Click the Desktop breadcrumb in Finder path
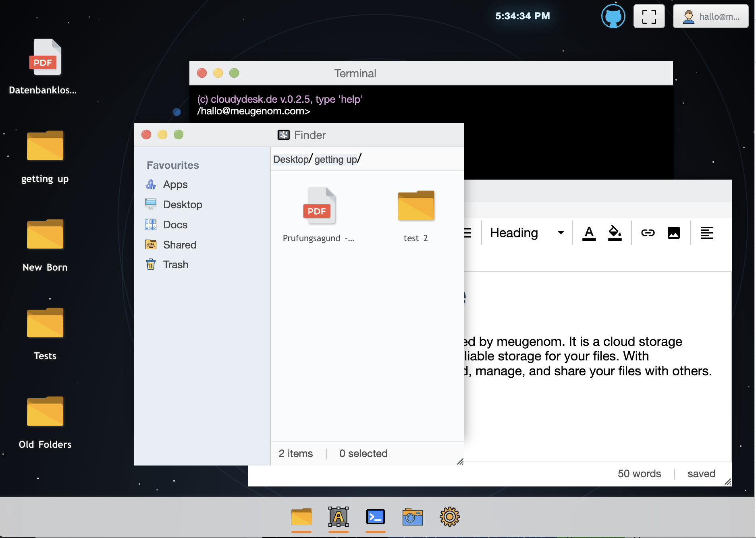Image resolution: width=756 pixels, height=538 pixels. (x=291, y=159)
